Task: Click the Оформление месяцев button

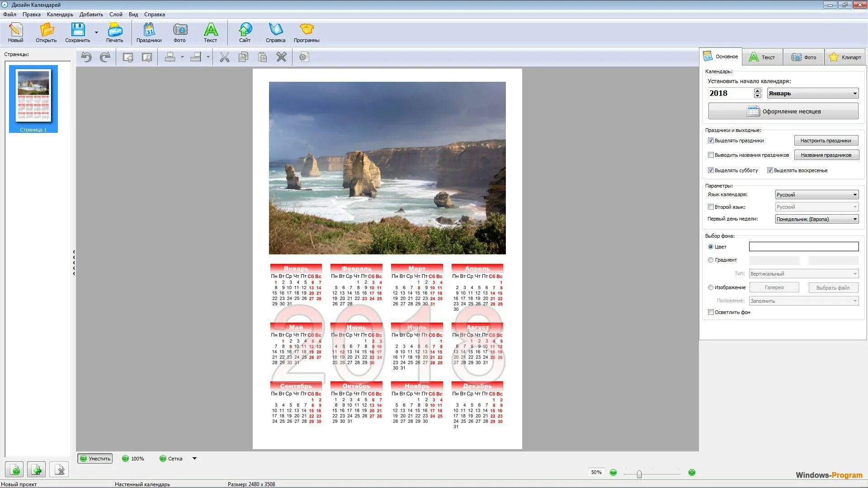Action: [x=783, y=111]
